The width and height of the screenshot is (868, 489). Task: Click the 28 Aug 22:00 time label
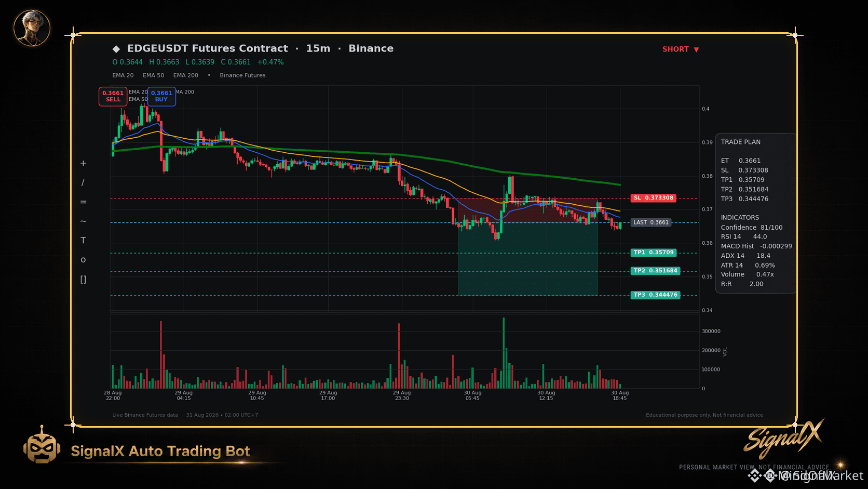click(113, 395)
